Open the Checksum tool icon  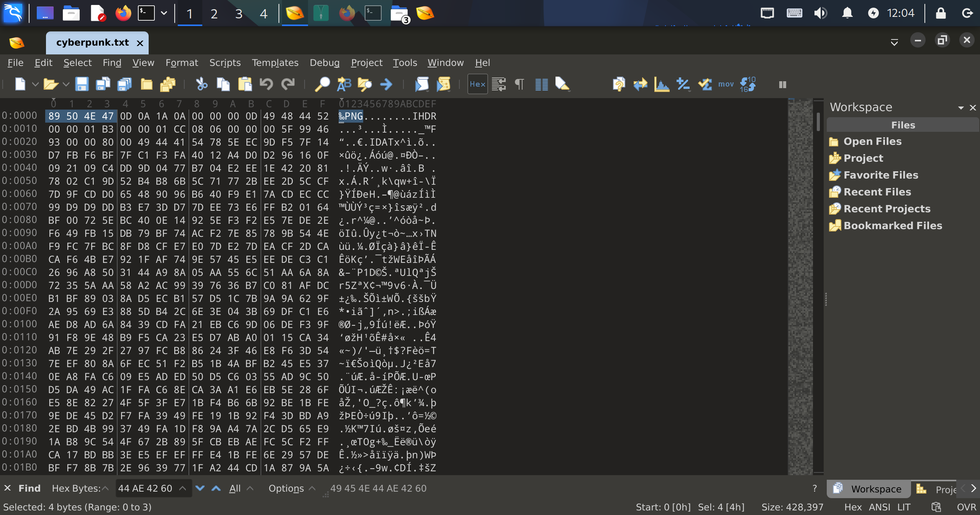click(705, 84)
